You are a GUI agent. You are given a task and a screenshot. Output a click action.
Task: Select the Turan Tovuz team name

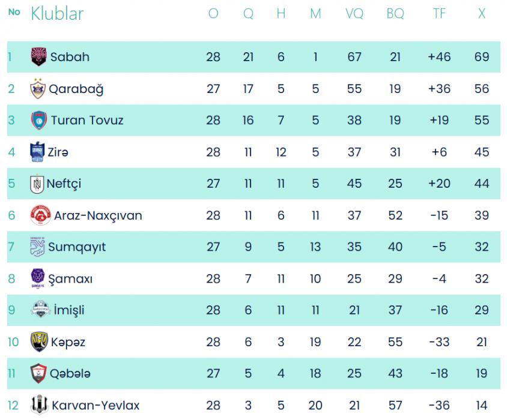[x=87, y=121]
